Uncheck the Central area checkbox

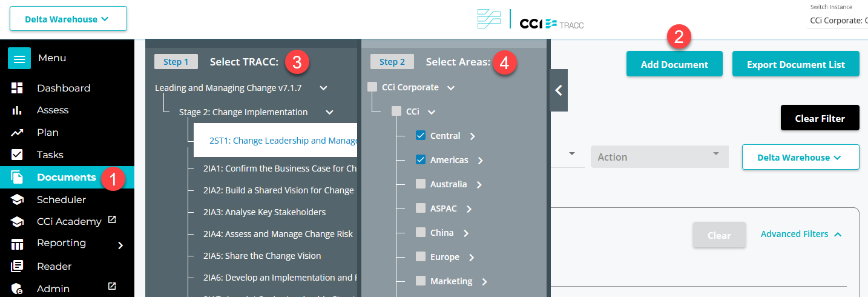click(421, 136)
